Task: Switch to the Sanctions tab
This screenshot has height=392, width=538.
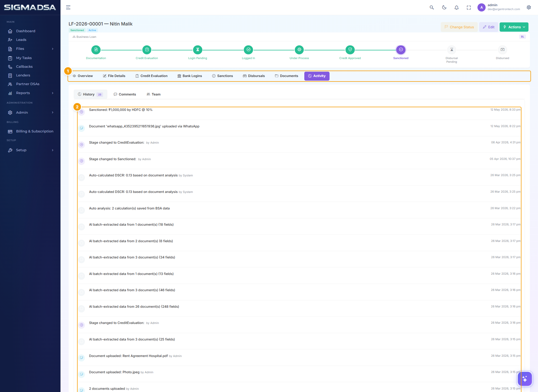Action: [x=222, y=76]
